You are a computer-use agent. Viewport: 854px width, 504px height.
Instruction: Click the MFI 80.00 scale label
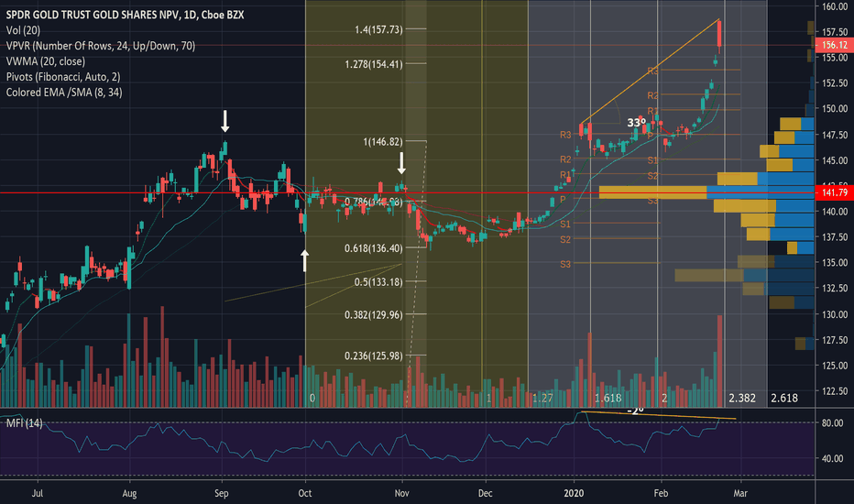[832, 422]
